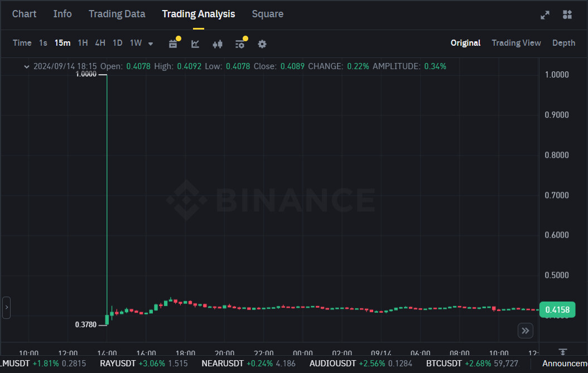
Task: Open the more intervals dropdown arrow
Action: (151, 44)
